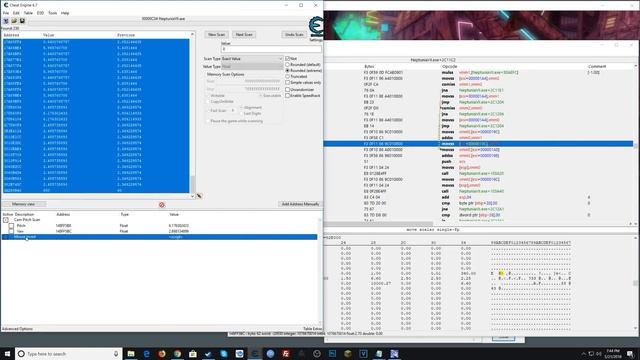Open File Explorer from the taskbar
Image resolution: width=640 pixels, height=360 pixels.
coord(131,353)
